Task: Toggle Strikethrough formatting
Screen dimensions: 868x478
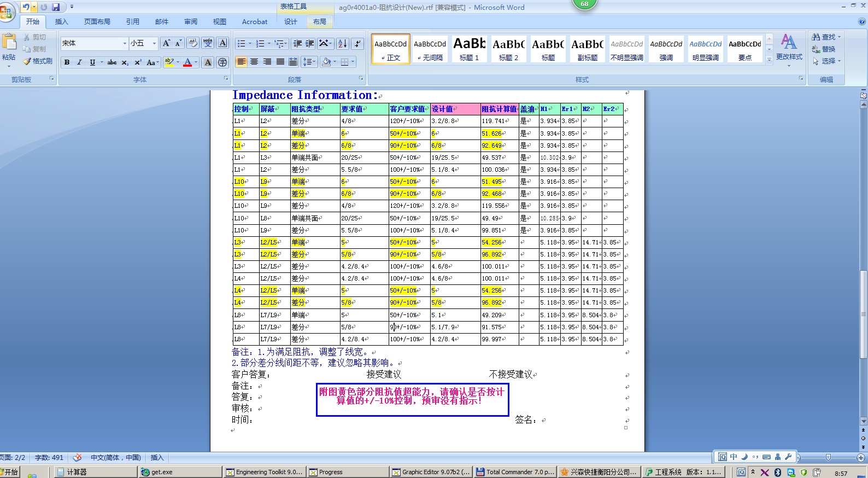Action: tap(112, 62)
